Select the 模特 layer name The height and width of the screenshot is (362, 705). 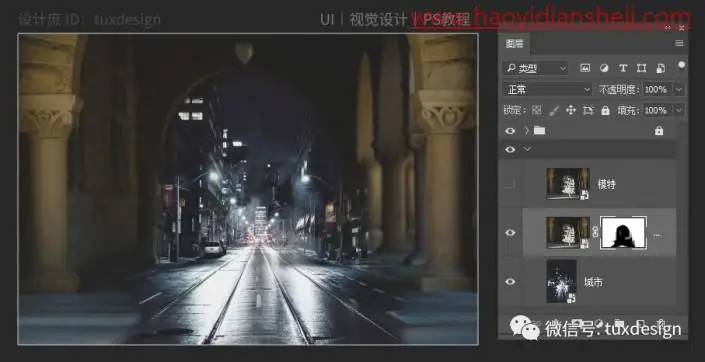[606, 184]
